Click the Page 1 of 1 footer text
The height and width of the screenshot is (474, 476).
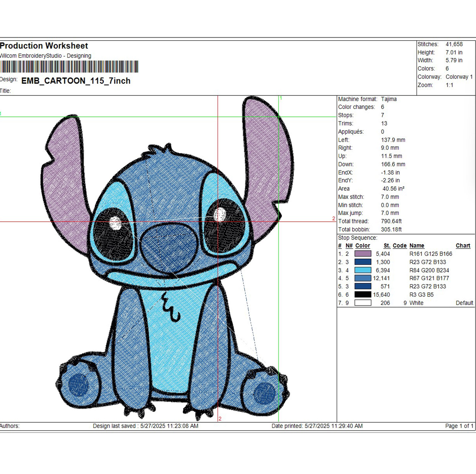[x=459, y=426]
